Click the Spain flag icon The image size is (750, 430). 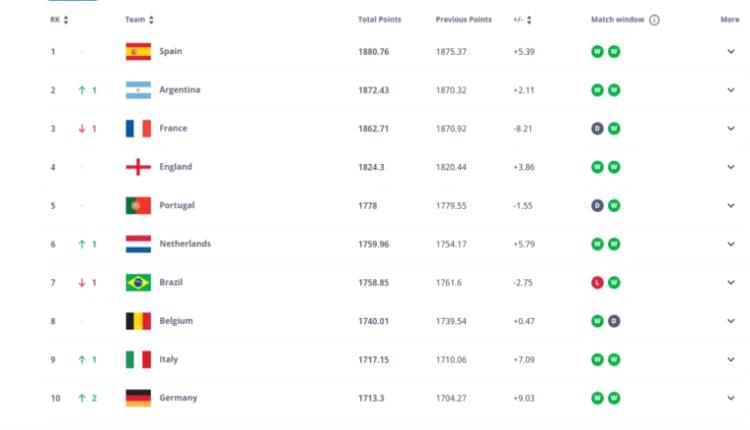(x=138, y=52)
